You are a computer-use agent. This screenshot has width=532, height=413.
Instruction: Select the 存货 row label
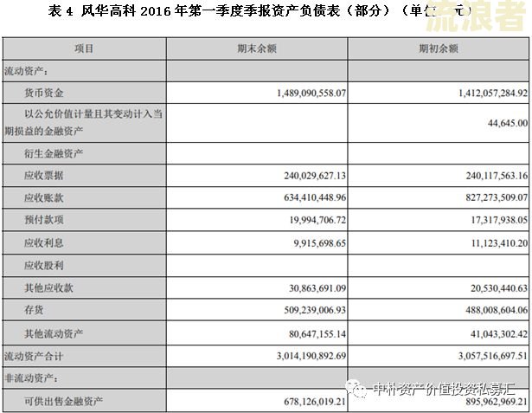click(34, 310)
